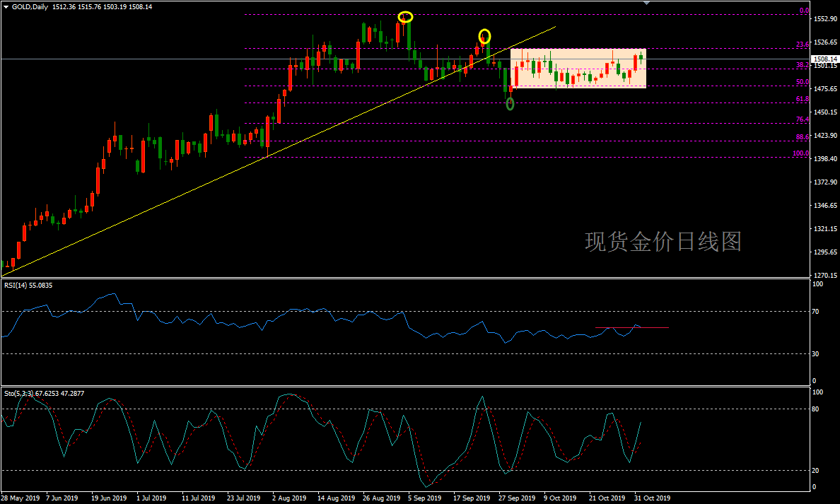
Task: Select the Fibonacci 100.0 level label
Action: click(x=801, y=153)
